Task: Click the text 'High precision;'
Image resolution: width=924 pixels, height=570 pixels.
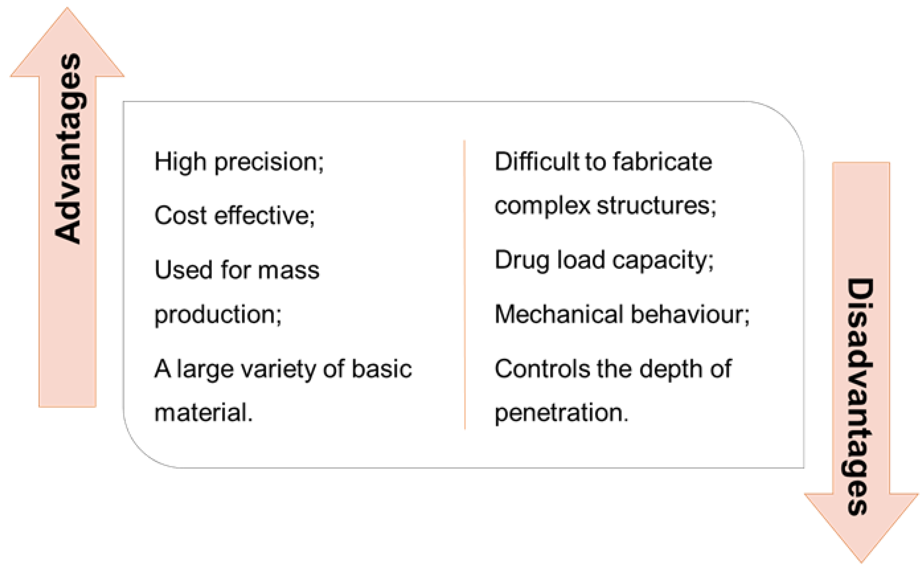Action: coord(239,163)
